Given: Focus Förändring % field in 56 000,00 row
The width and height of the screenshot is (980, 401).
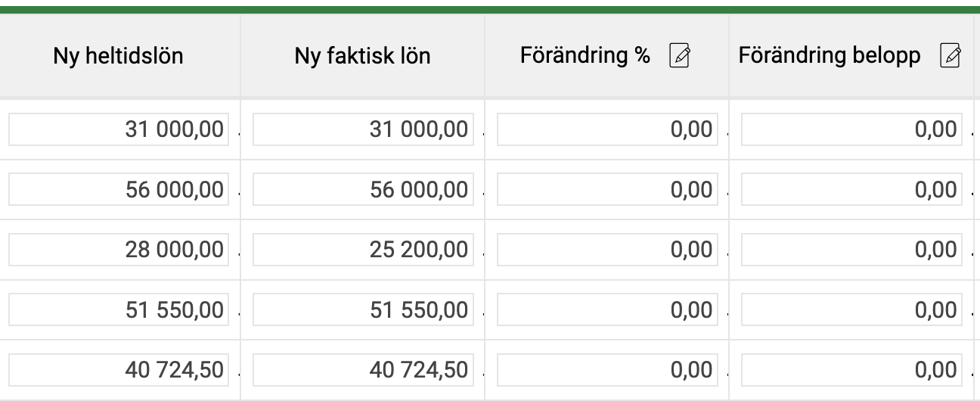Looking at the screenshot, I should tap(607, 189).
